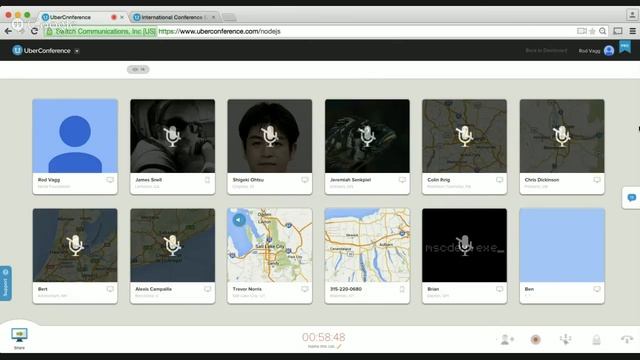
Task: Click screen icon beside Ben name
Action: point(597,289)
